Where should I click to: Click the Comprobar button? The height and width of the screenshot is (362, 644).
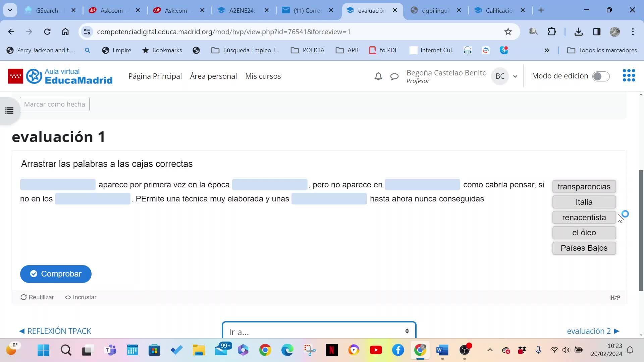click(56, 274)
